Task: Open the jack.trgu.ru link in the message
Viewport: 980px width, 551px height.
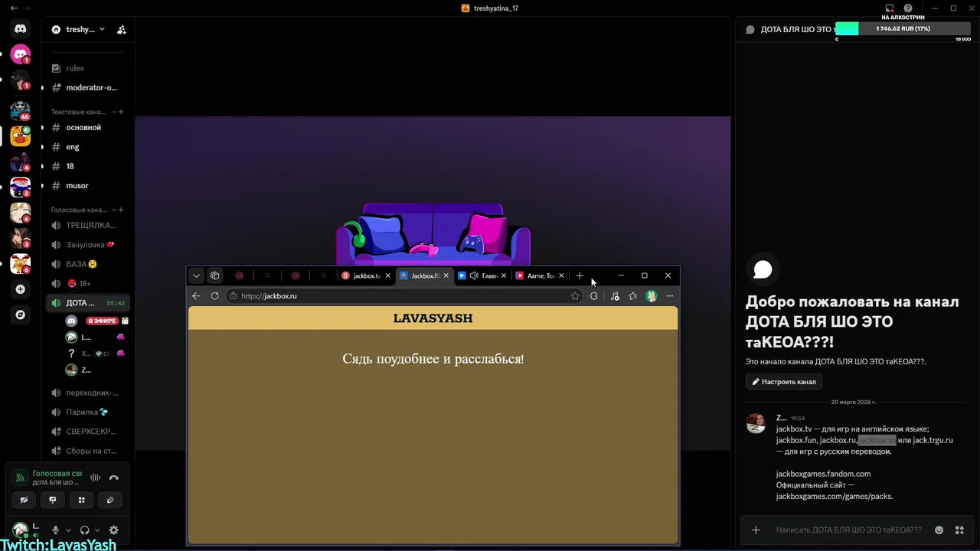Action: (x=933, y=440)
